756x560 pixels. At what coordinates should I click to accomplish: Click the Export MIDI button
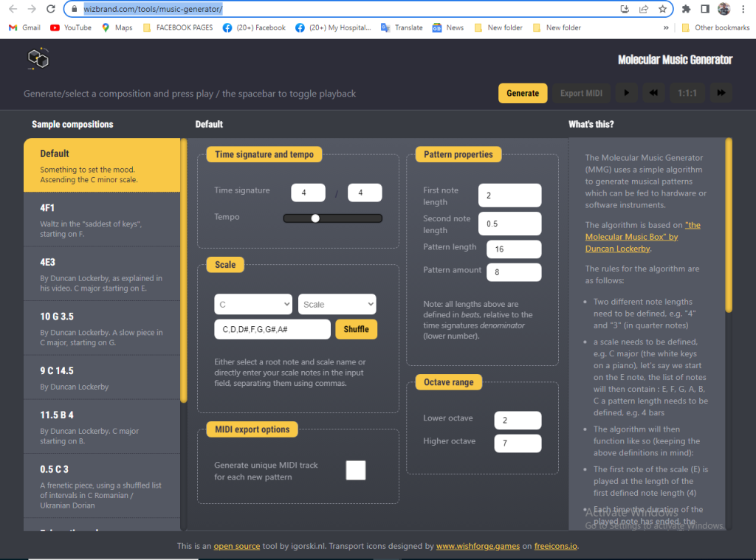[581, 93]
